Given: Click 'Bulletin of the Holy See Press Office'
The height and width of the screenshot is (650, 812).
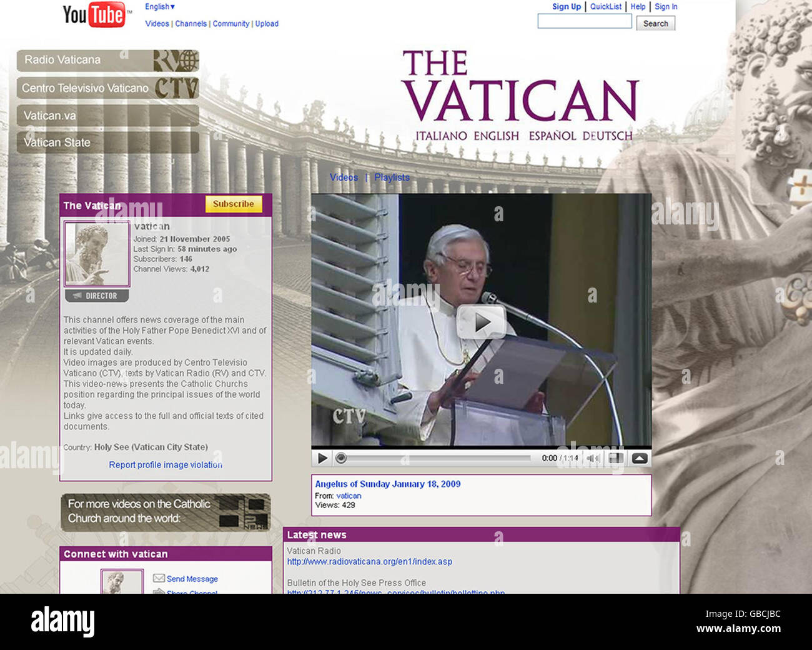Looking at the screenshot, I should 357,583.
